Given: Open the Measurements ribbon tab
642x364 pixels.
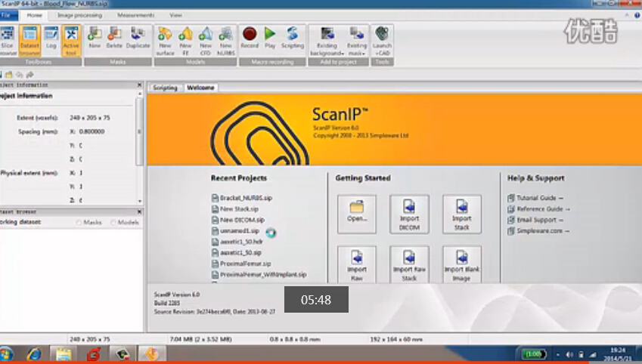Looking at the screenshot, I should click(135, 15).
